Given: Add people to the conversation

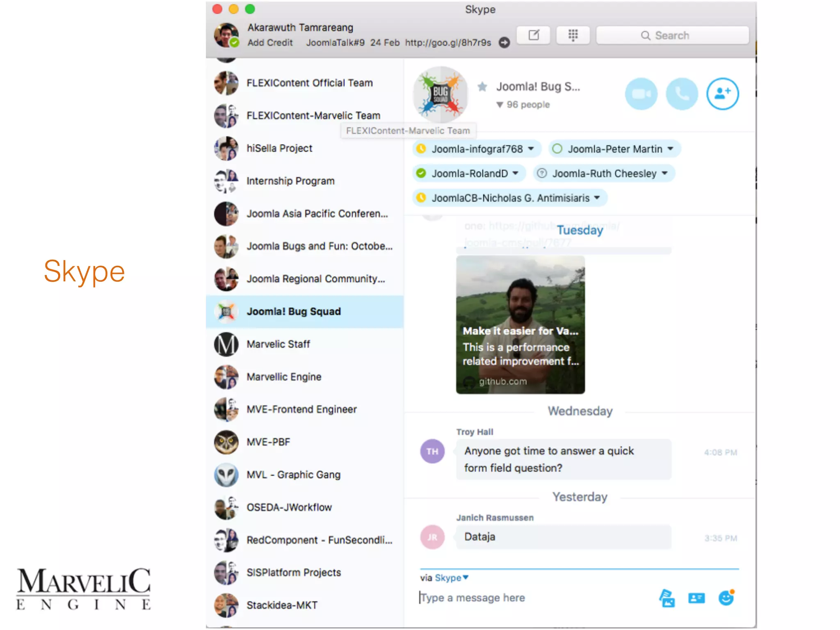Looking at the screenshot, I should tap(722, 94).
